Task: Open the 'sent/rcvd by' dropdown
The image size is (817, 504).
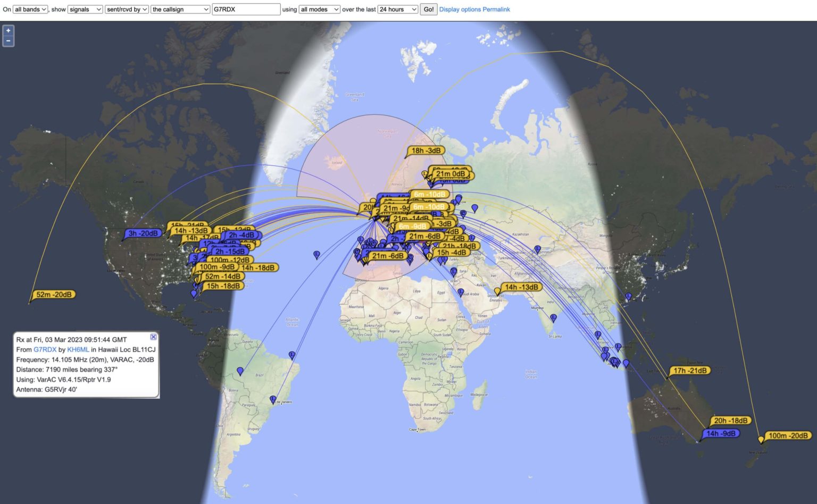Action: coord(127,10)
